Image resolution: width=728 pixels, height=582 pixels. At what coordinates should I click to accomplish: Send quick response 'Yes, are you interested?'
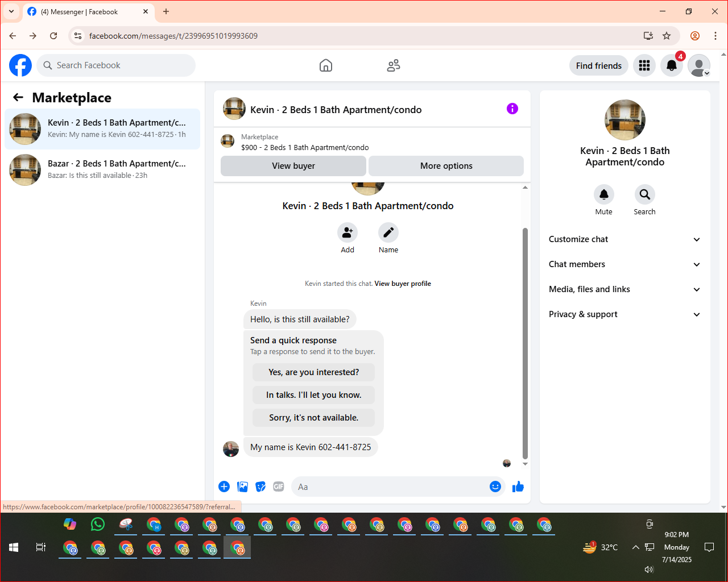(313, 372)
